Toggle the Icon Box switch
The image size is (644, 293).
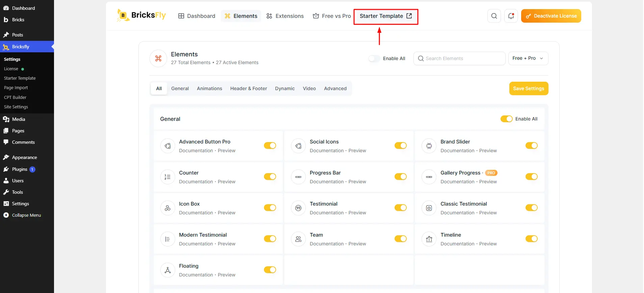[270, 208]
